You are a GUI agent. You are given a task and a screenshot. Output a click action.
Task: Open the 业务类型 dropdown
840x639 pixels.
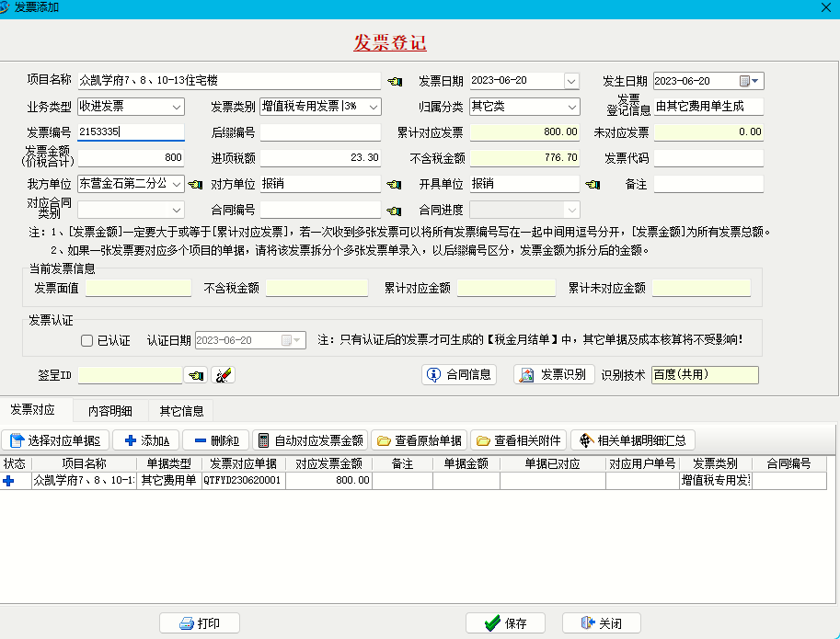[x=177, y=107]
